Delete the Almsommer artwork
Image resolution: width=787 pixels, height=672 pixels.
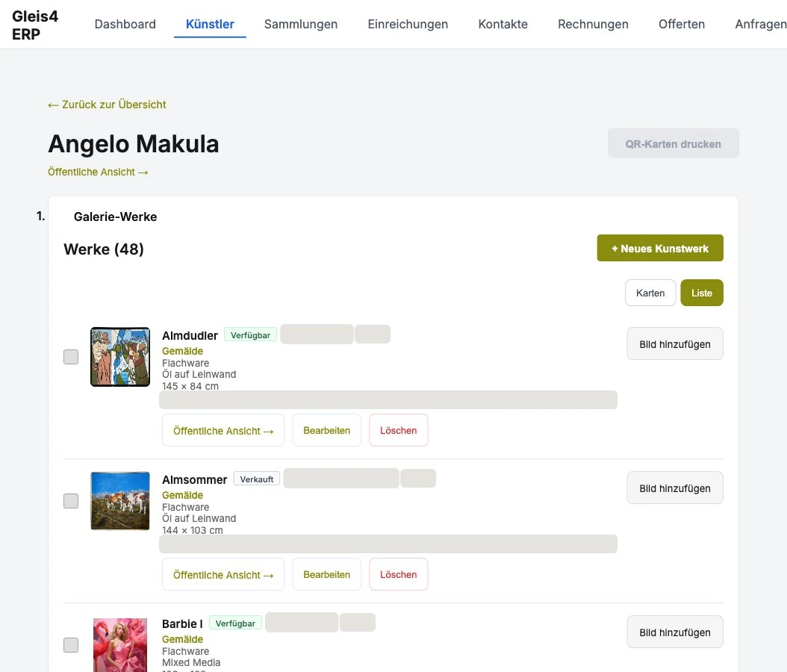(x=399, y=575)
